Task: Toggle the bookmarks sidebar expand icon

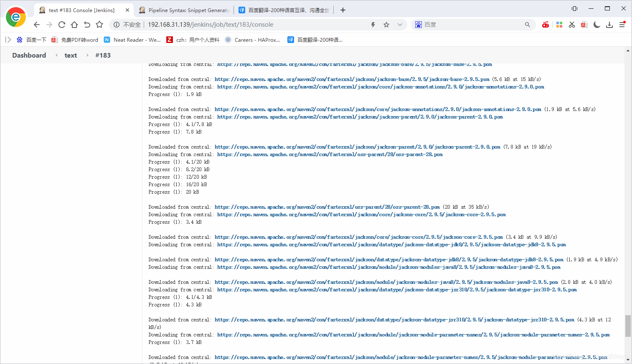Action: pos(8,40)
